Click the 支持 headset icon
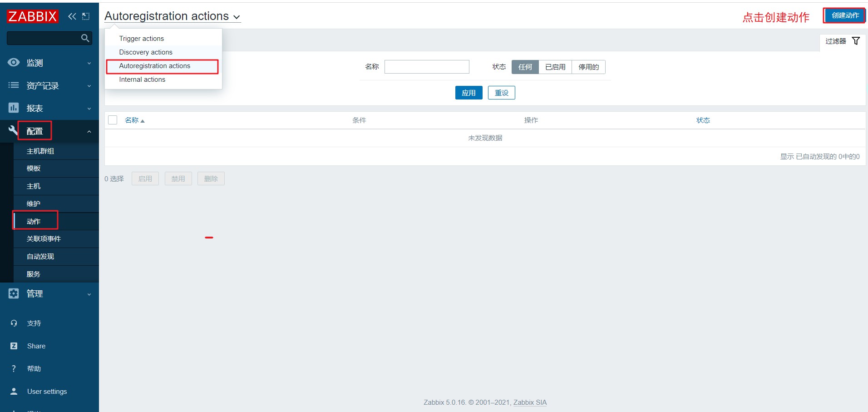The image size is (868, 412). tap(14, 323)
